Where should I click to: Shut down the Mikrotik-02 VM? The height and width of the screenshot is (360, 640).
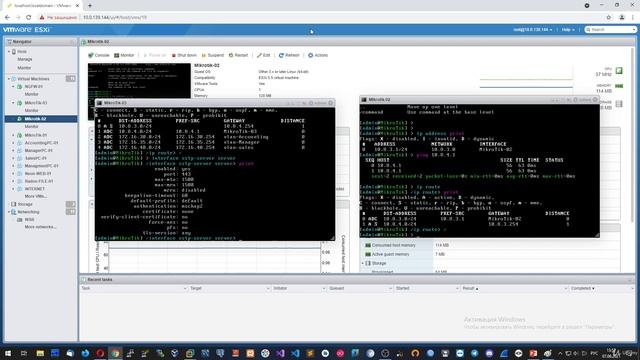[184, 55]
